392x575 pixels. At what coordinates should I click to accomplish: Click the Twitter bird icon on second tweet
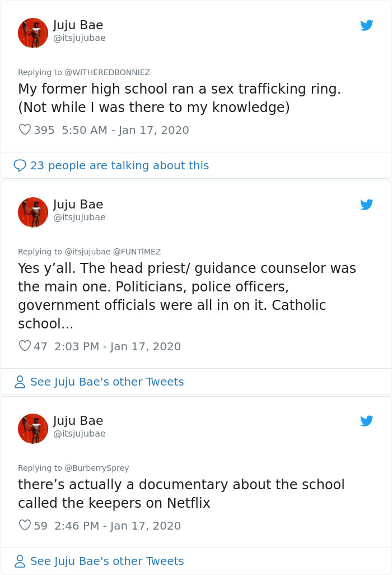coord(367,205)
